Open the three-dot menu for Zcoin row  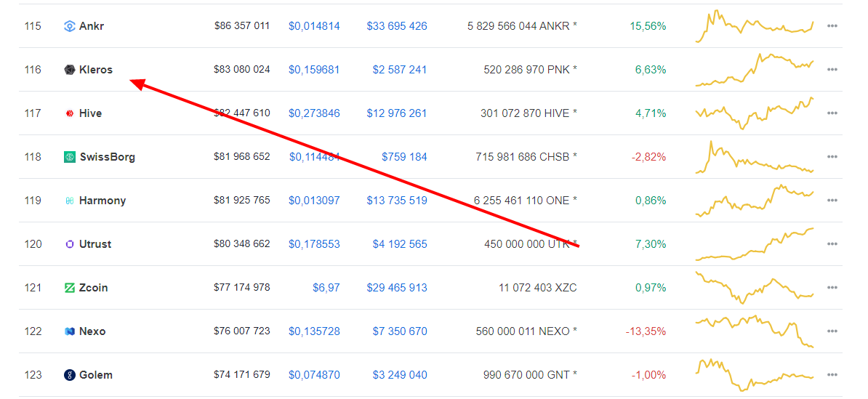(x=832, y=288)
